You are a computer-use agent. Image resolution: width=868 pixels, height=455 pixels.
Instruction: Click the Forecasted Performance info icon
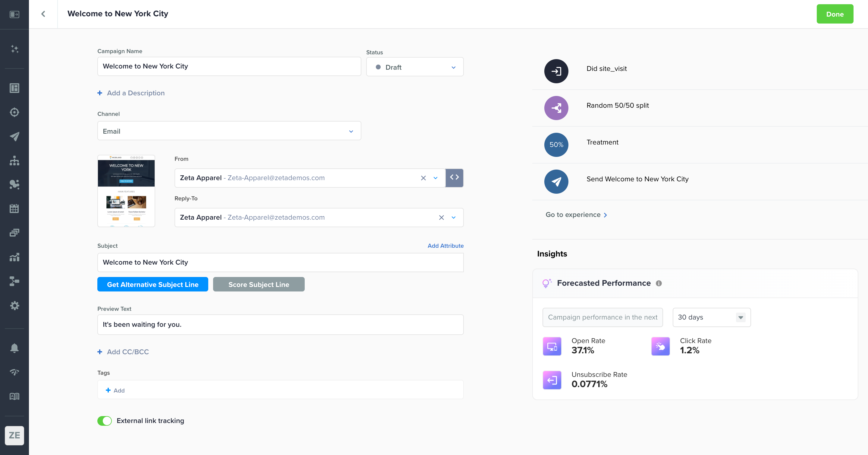[x=659, y=283]
